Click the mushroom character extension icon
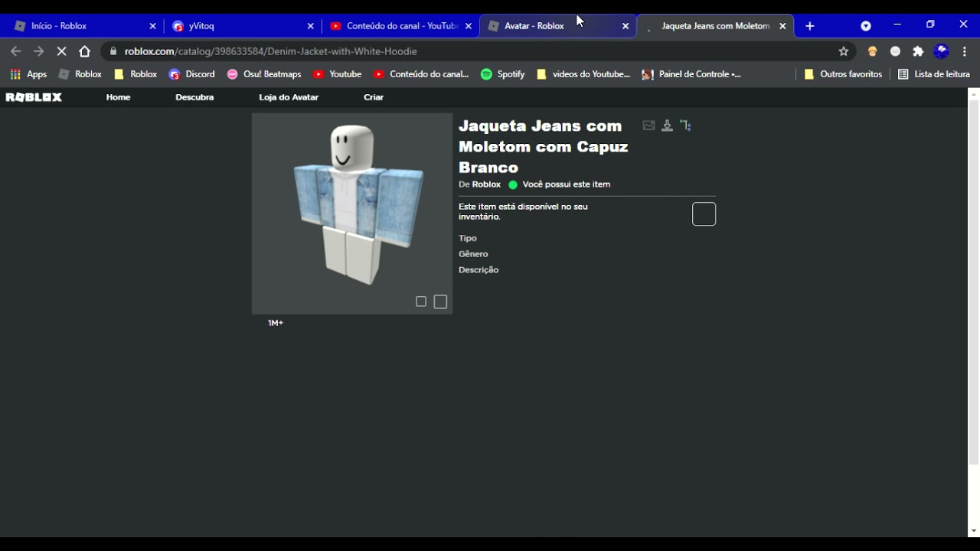 [872, 51]
